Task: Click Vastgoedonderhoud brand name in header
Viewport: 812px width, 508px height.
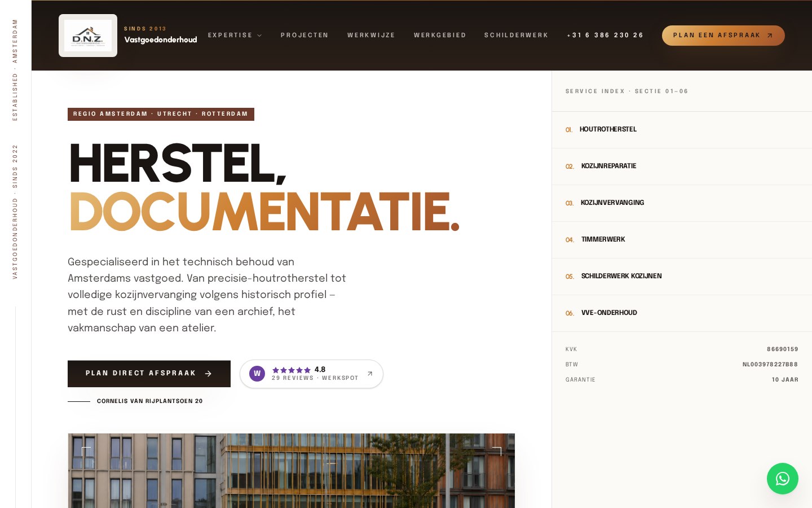Action: click(161, 40)
